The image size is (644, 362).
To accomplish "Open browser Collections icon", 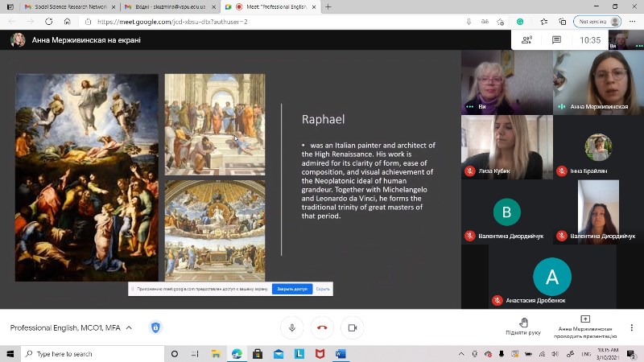I will 562,22.
